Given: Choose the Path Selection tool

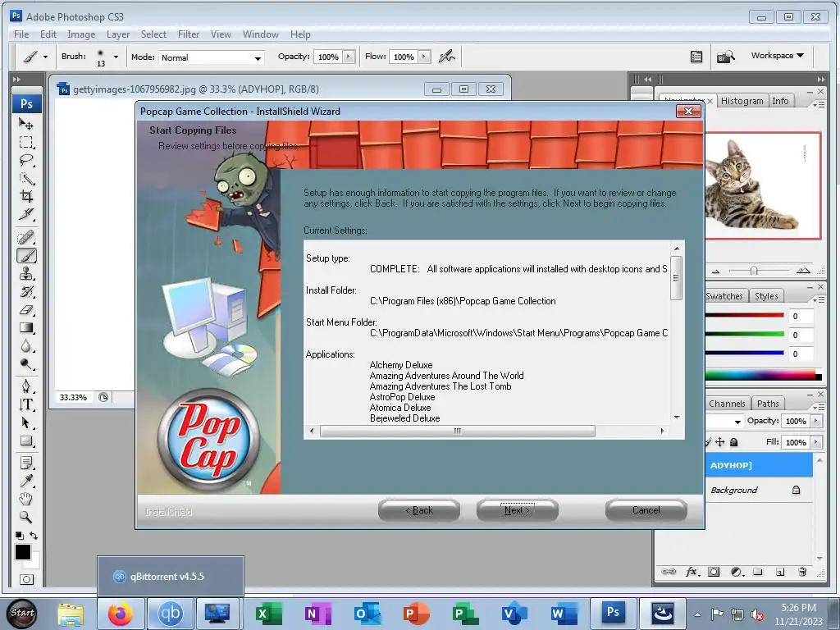Looking at the screenshot, I should coord(25,422).
